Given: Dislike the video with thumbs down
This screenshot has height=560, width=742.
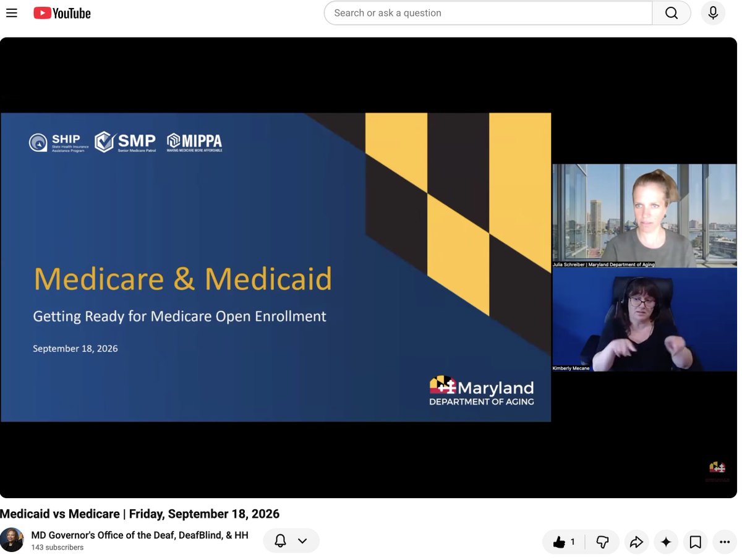Looking at the screenshot, I should click(x=602, y=542).
